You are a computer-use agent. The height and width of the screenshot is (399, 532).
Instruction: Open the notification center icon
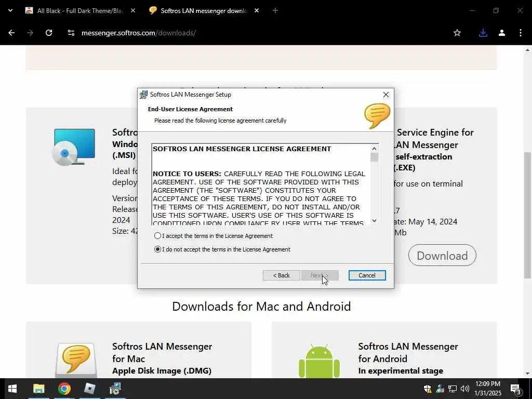pyautogui.click(x=516, y=389)
